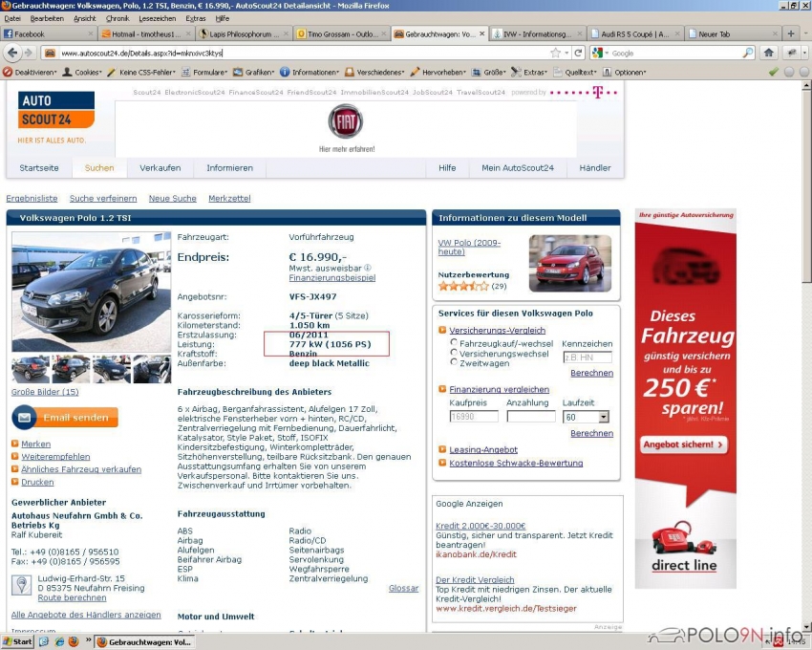Image resolution: width=812 pixels, height=650 pixels.
Task: Switch to the Hotmail browser tab
Action: point(146,33)
